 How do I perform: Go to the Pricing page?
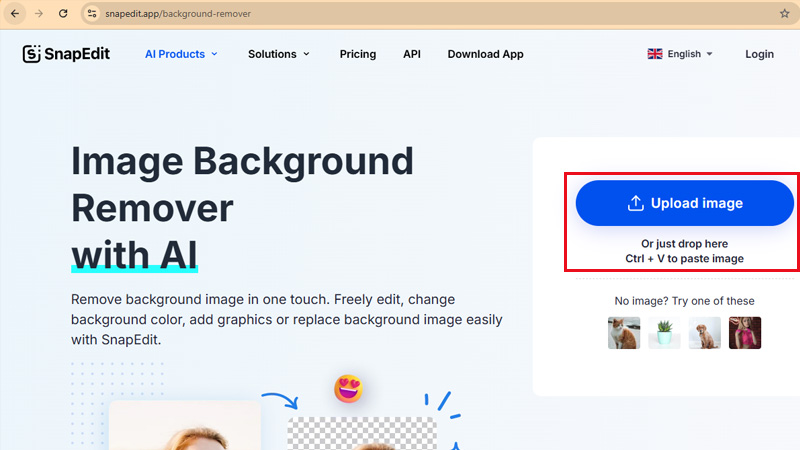(x=358, y=54)
